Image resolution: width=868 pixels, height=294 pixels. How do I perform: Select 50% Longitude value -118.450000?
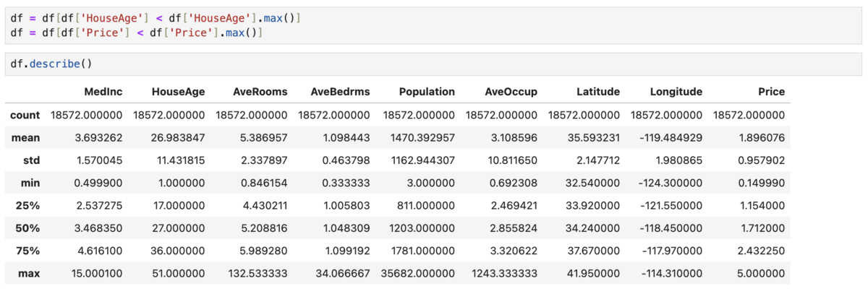click(671, 230)
